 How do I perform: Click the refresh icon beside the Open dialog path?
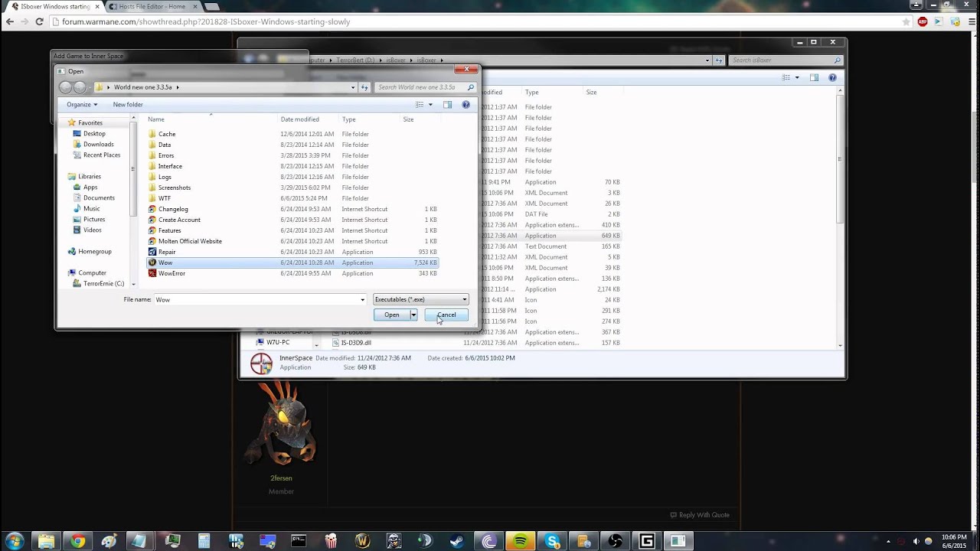(364, 87)
